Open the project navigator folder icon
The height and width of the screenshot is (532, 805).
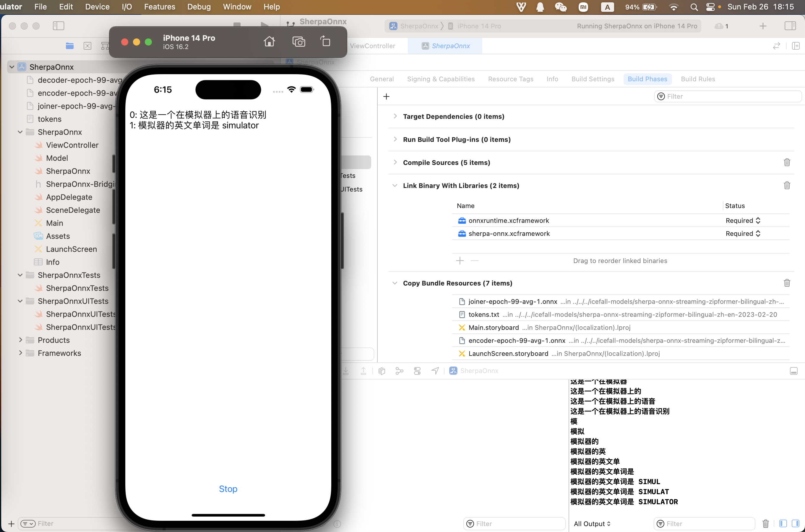tap(69, 46)
